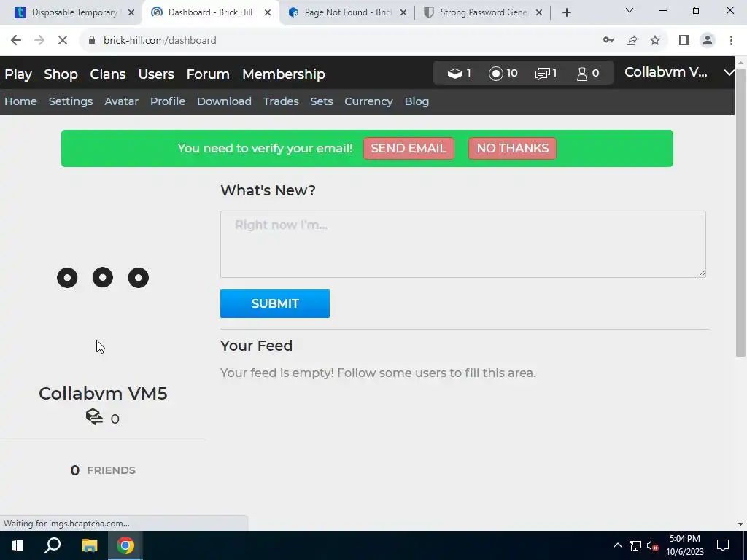Go to the Home sub-navigation link
The image size is (747, 560).
click(20, 101)
